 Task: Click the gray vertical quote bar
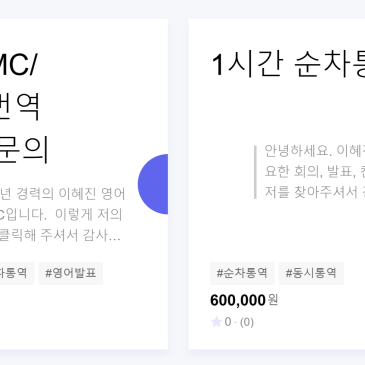click(255, 172)
